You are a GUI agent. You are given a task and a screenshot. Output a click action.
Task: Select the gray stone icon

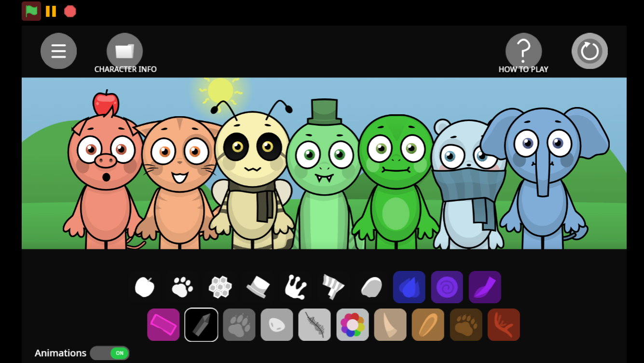[277, 325]
